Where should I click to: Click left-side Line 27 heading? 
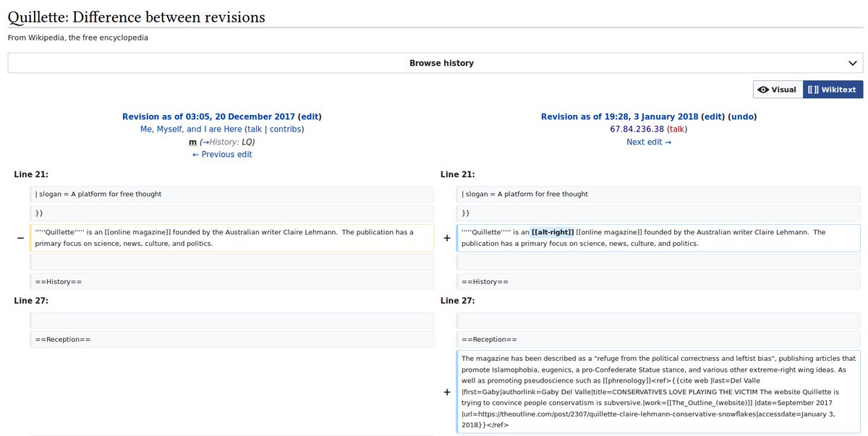click(x=31, y=300)
